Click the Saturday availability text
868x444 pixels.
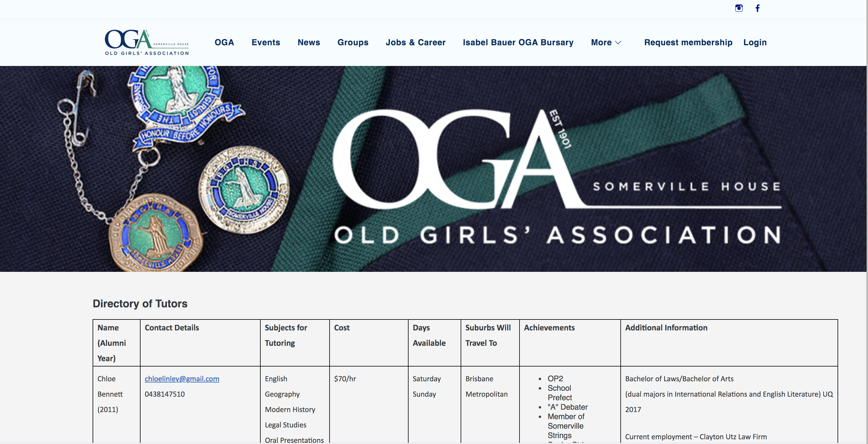pyautogui.click(x=427, y=379)
